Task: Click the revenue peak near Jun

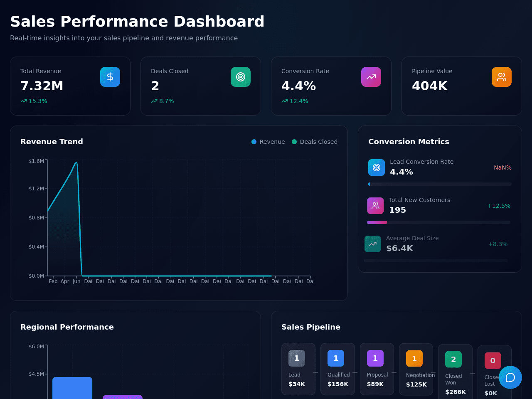Action: click(x=76, y=163)
